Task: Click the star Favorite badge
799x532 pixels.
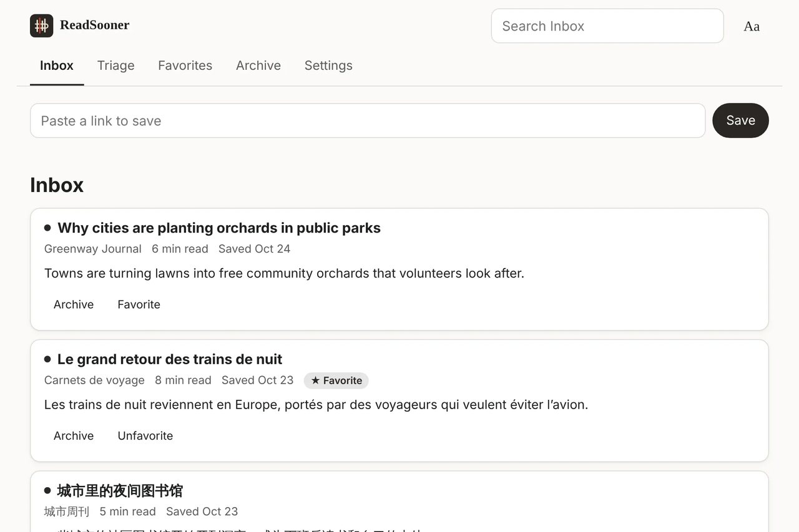Action: coord(336,380)
